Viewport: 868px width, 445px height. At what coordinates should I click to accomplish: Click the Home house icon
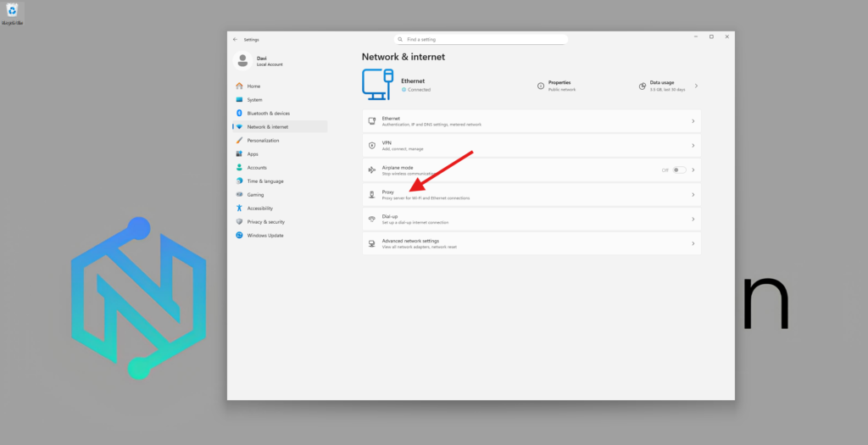(239, 86)
